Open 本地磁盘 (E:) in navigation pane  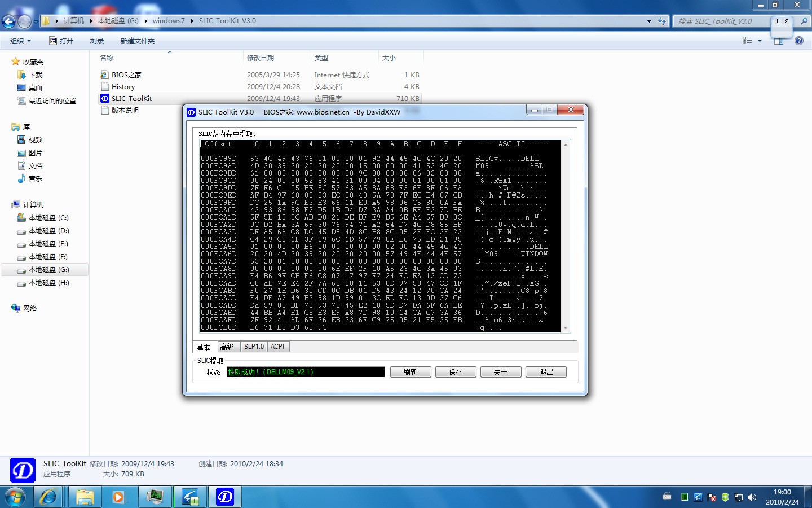pos(49,243)
